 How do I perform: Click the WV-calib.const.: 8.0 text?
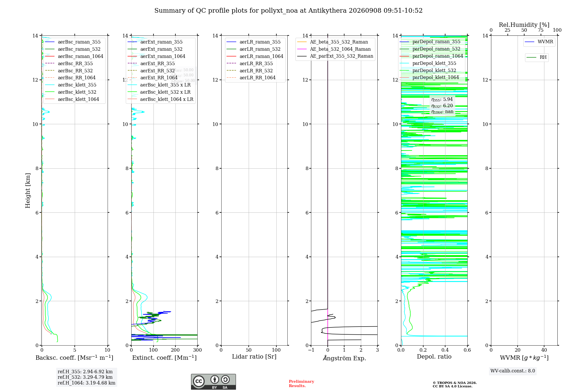point(513,371)
